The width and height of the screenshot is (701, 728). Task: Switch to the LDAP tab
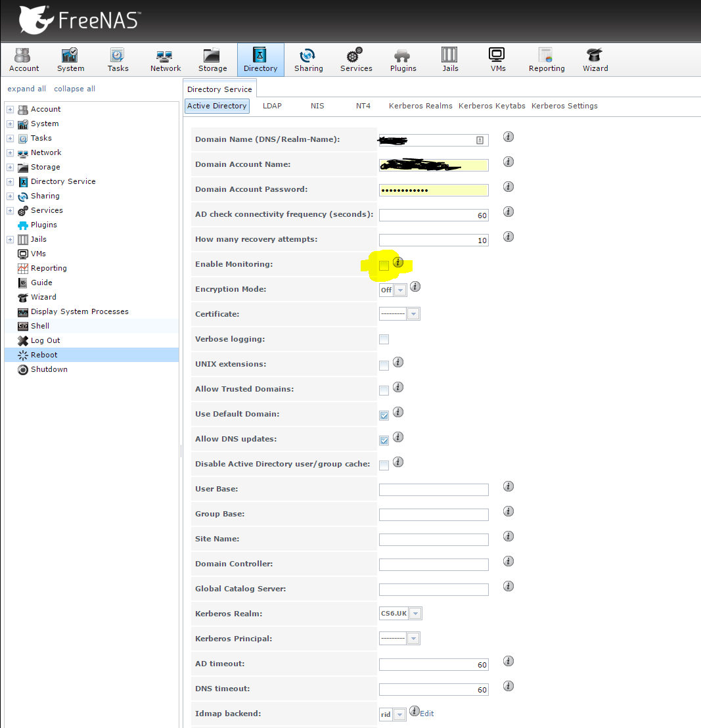272,106
